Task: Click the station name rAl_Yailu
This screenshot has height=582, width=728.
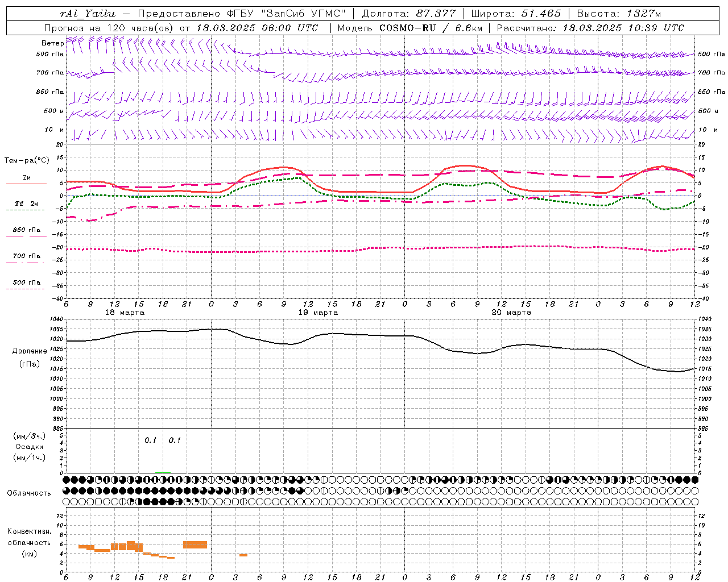Action: point(88,14)
